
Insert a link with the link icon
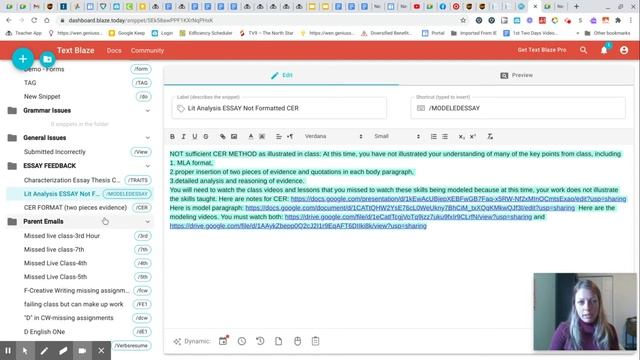click(222, 136)
